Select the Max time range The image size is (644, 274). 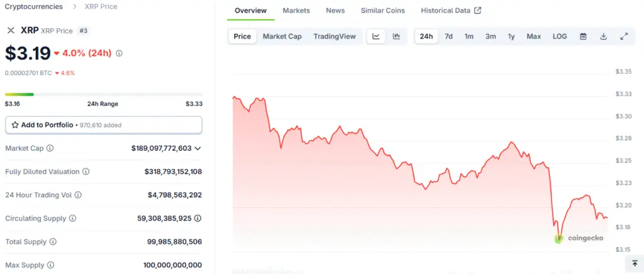click(x=533, y=37)
